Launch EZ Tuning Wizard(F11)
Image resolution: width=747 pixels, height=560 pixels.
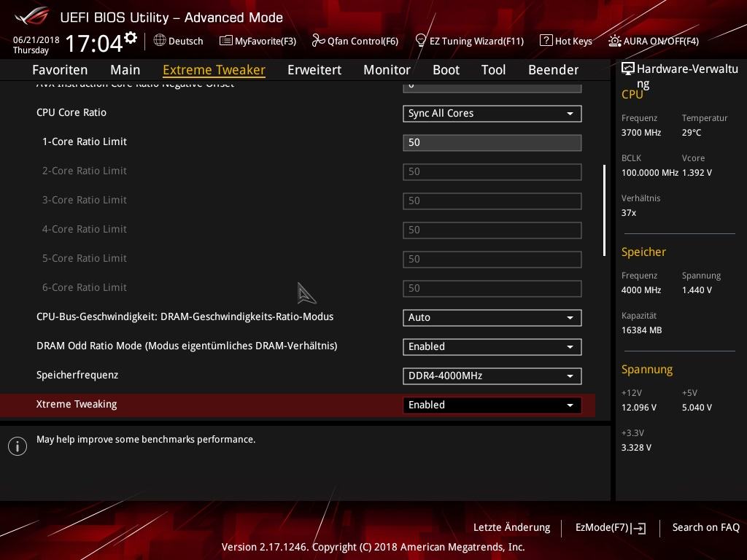click(469, 41)
